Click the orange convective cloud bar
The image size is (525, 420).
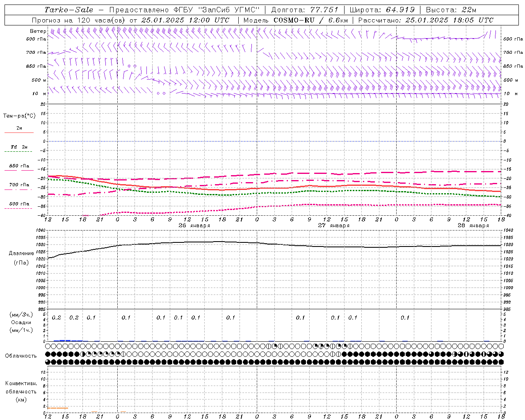click(x=58, y=408)
